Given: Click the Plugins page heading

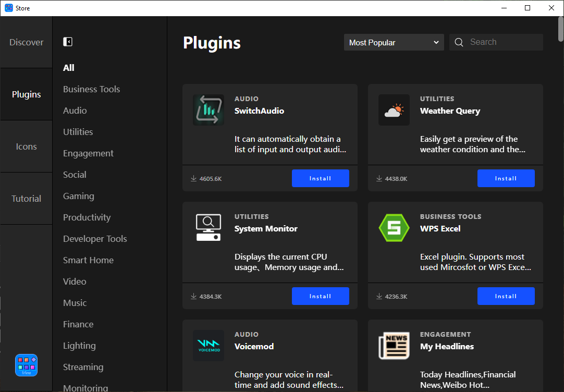Looking at the screenshot, I should click(x=212, y=43).
